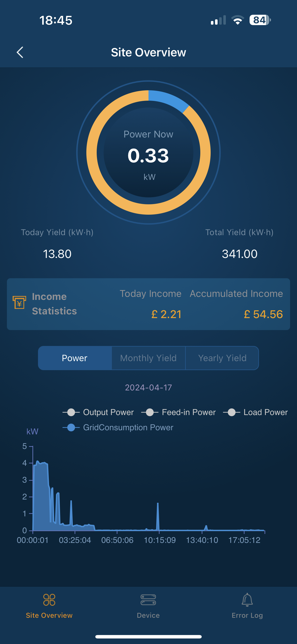Open the Device bottom tab icon
Screen dimensions: 297x644
148,600
